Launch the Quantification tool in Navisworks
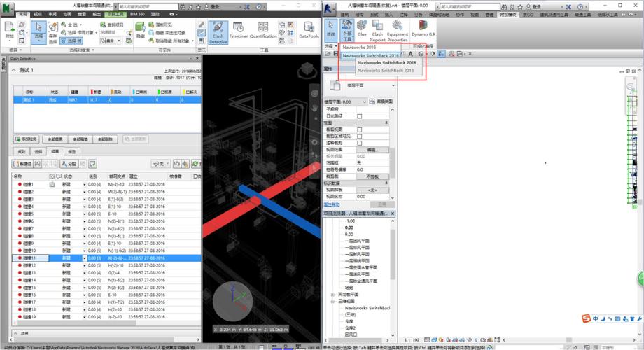 (x=263, y=30)
